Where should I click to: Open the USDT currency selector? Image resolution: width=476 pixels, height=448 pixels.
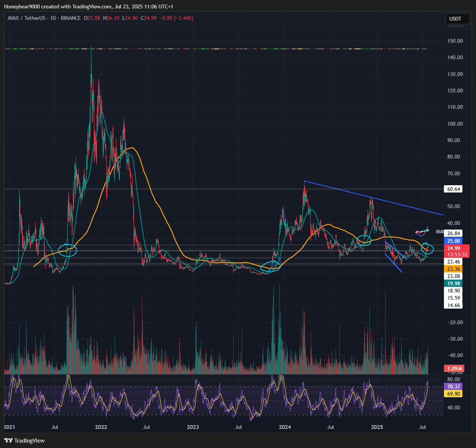click(x=455, y=19)
